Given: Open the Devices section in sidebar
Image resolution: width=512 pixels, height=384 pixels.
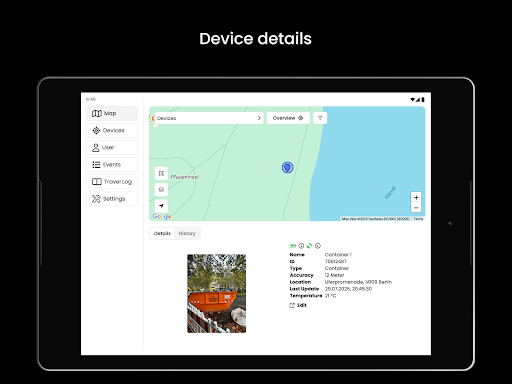Looking at the screenshot, I should tap(112, 130).
